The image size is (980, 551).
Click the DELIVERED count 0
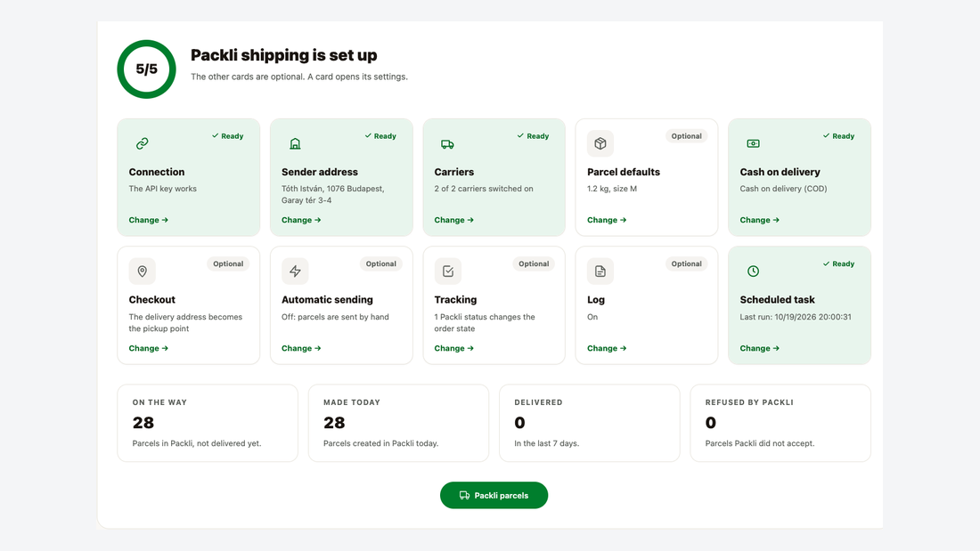tap(520, 423)
